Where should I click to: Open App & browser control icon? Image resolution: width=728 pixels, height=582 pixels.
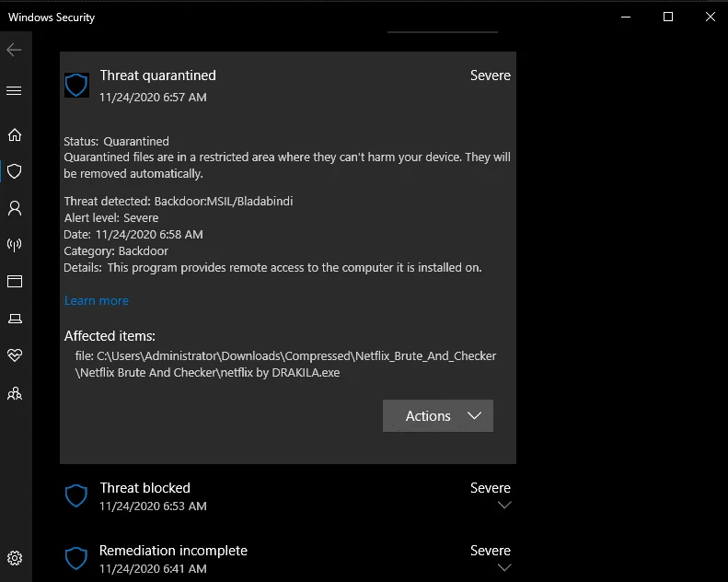pos(15,282)
